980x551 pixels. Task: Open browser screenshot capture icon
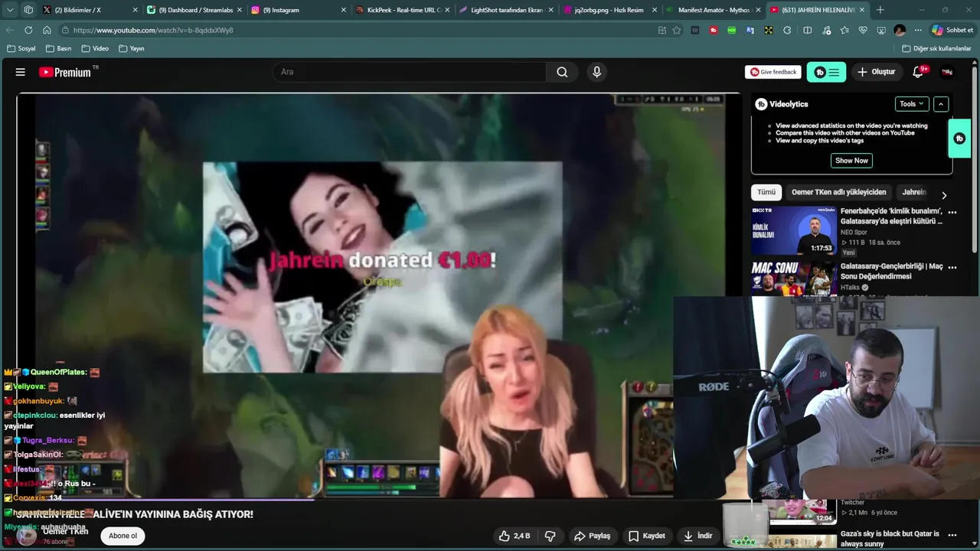[x=881, y=30]
